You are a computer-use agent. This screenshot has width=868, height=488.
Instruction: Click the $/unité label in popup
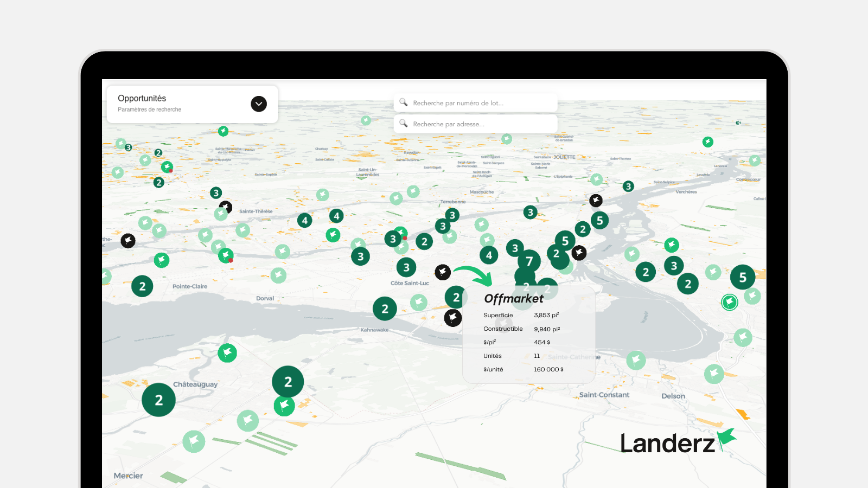(x=493, y=369)
